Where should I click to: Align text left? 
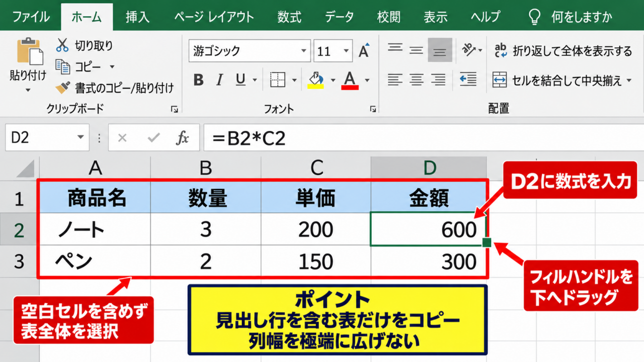point(395,79)
